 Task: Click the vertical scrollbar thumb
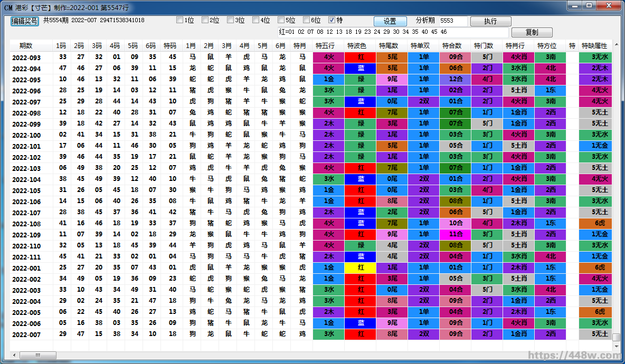tap(616, 337)
